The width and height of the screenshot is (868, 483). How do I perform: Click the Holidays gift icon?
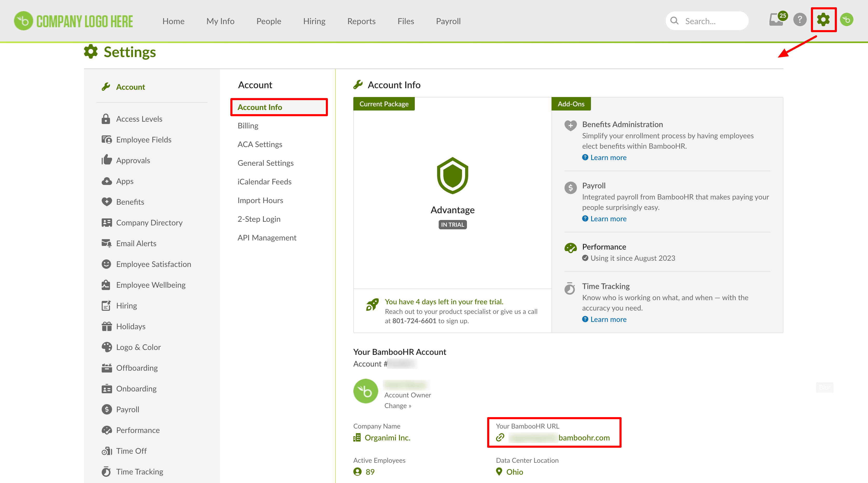point(106,326)
